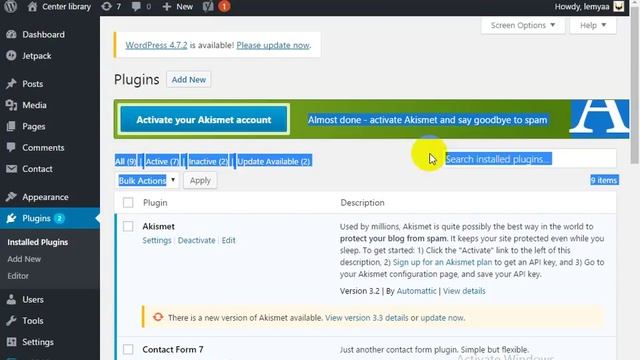
Task: Open Yoast SEO icon in admin bar
Action: coord(208,7)
